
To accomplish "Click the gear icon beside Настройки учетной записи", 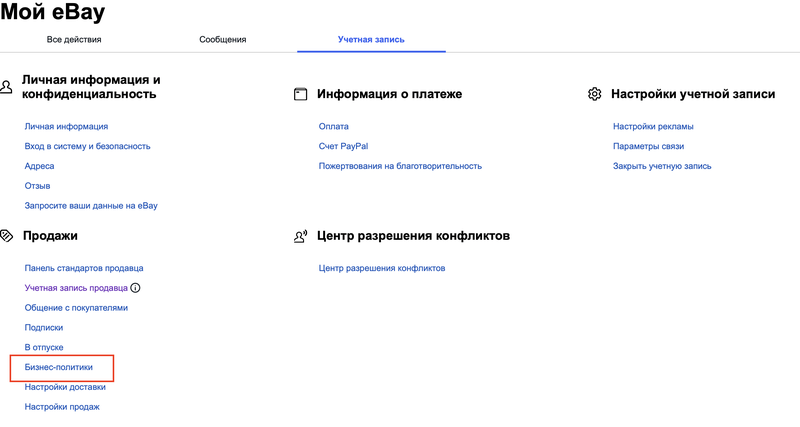I will click(x=594, y=94).
